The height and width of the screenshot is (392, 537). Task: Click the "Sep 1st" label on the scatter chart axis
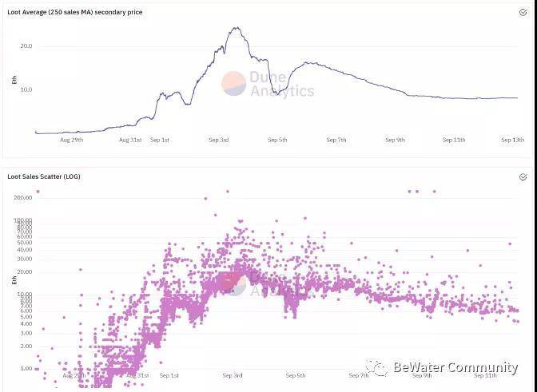(x=169, y=375)
